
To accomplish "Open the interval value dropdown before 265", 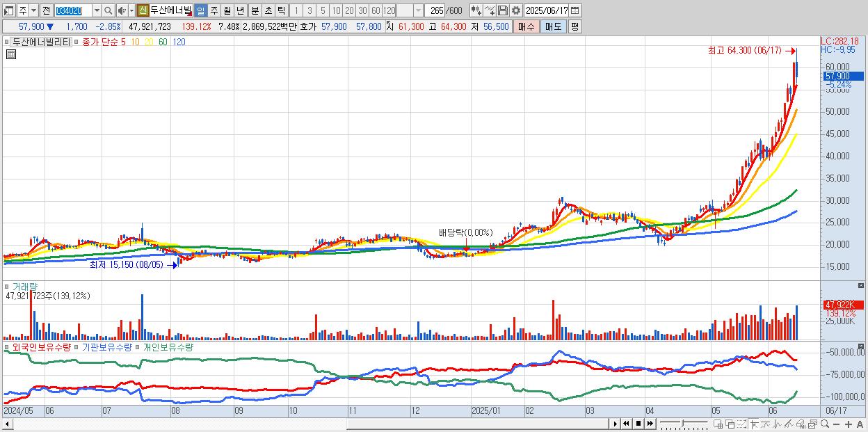I will [418, 10].
